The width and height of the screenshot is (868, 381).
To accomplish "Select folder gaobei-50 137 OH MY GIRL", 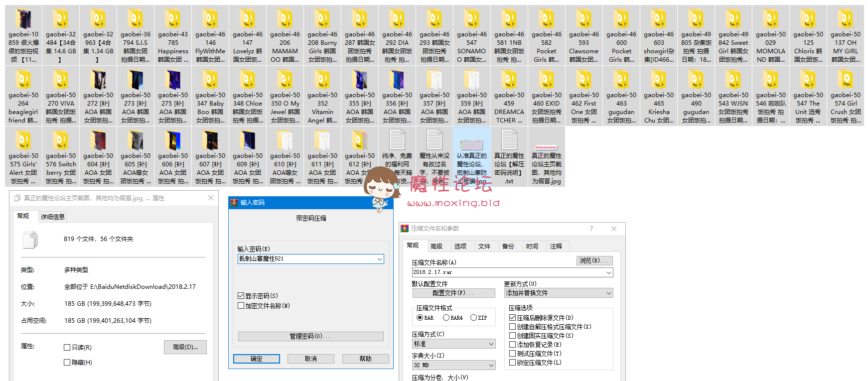I will click(846, 35).
